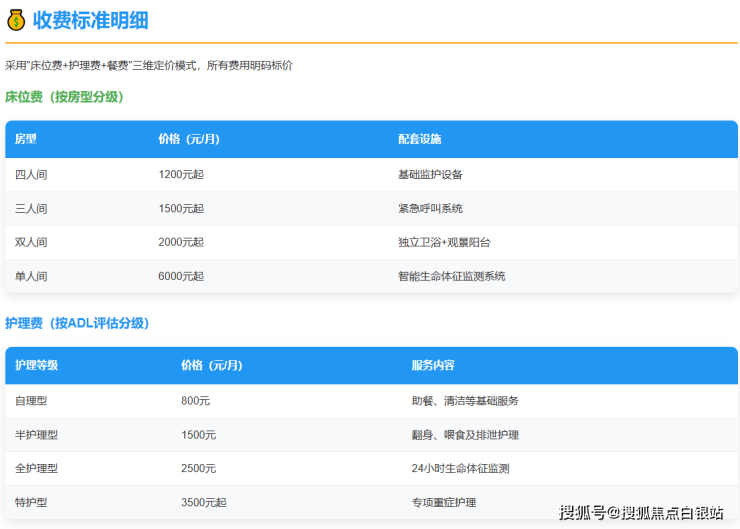
Task: Click the 独立卫浴+观景阳台 facility cell
Action: pyautogui.click(x=444, y=242)
